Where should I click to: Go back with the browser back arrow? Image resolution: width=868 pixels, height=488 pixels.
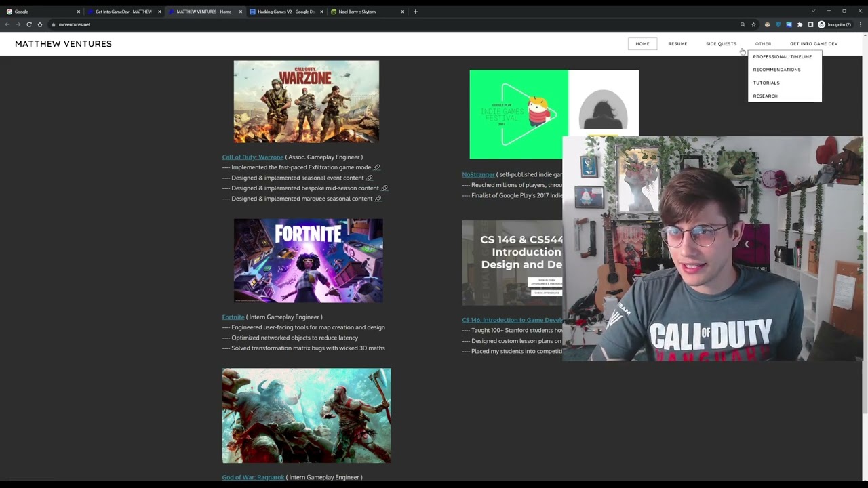pyautogui.click(x=7, y=24)
